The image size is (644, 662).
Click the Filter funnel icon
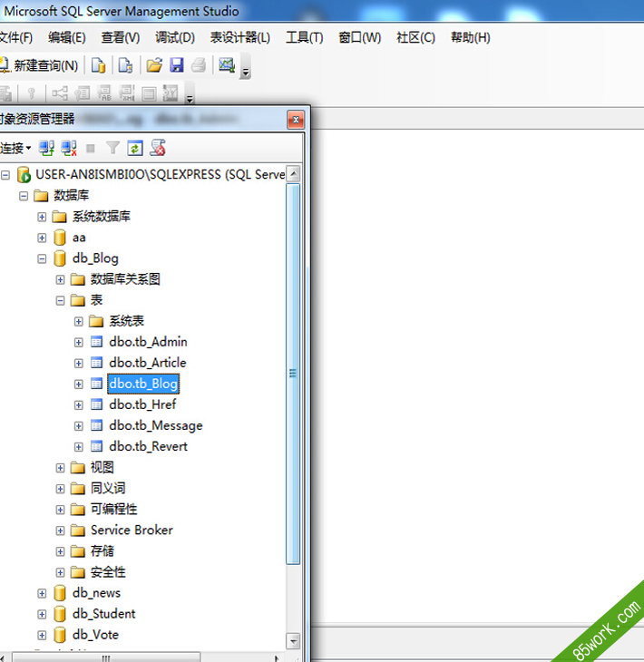pyautogui.click(x=112, y=148)
